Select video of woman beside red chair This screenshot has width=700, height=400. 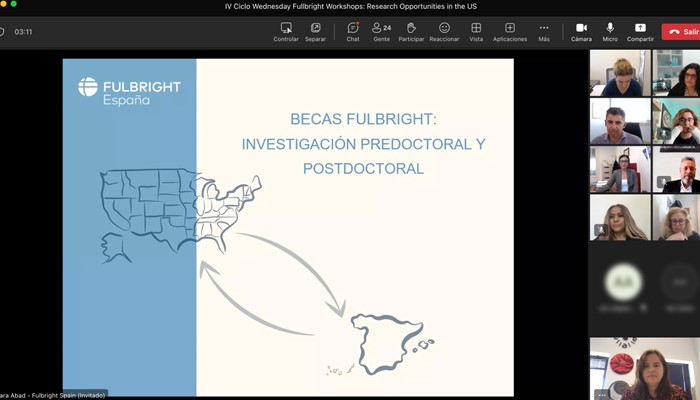(x=620, y=169)
